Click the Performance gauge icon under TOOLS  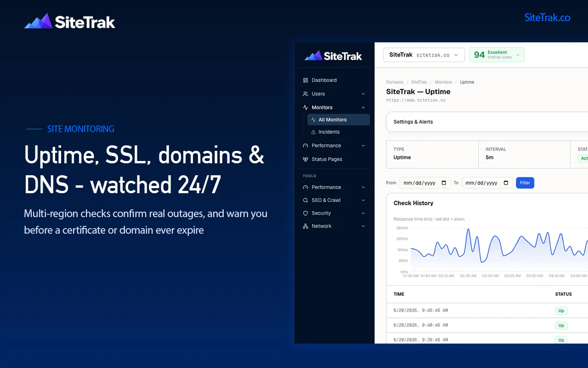coord(305,188)
